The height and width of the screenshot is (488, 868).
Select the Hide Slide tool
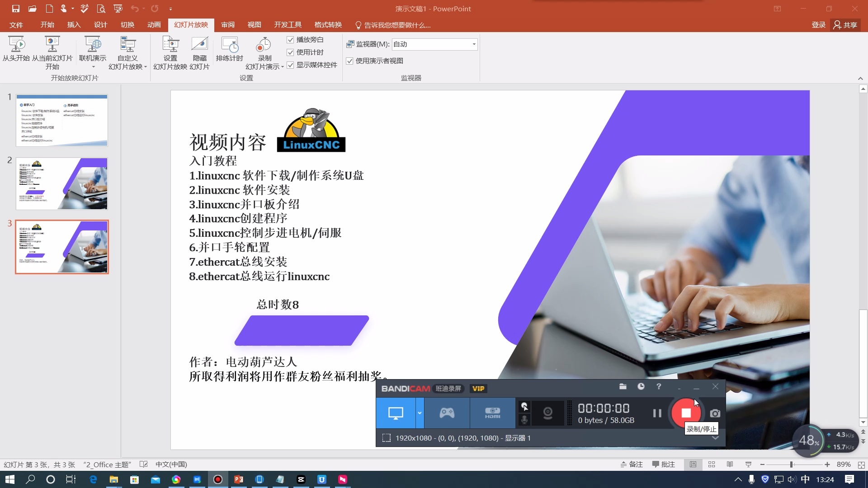tap(199, 51)
